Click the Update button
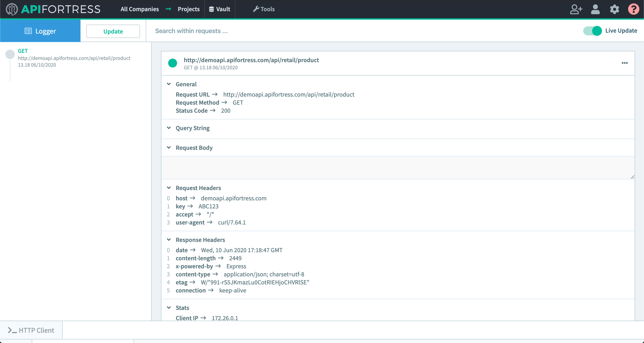 113,31
